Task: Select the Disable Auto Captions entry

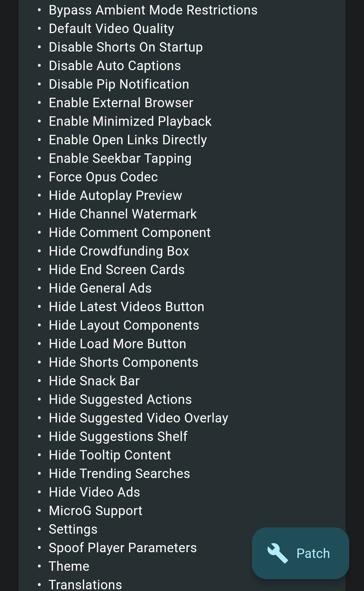Action: (x=115, y=66)
